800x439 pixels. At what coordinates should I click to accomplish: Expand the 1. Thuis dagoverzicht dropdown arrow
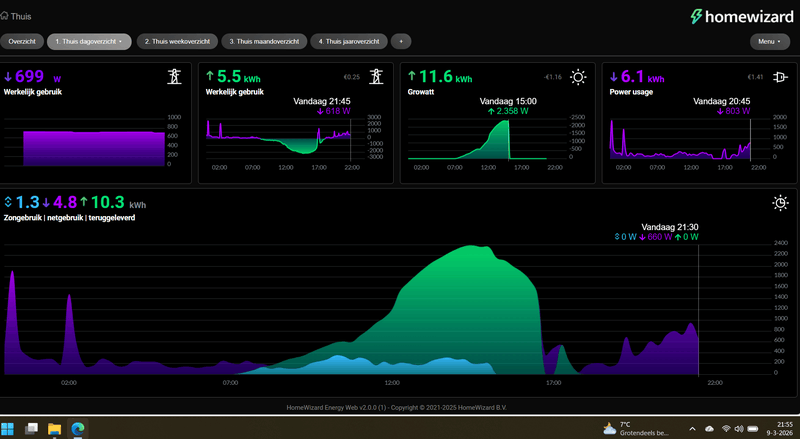(x=120, y=42)
